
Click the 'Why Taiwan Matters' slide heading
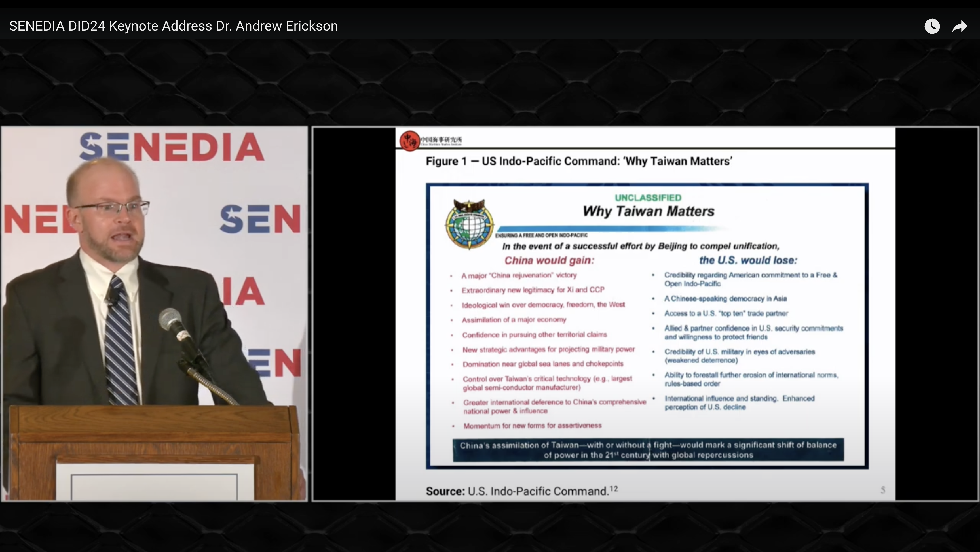[649, 211]
